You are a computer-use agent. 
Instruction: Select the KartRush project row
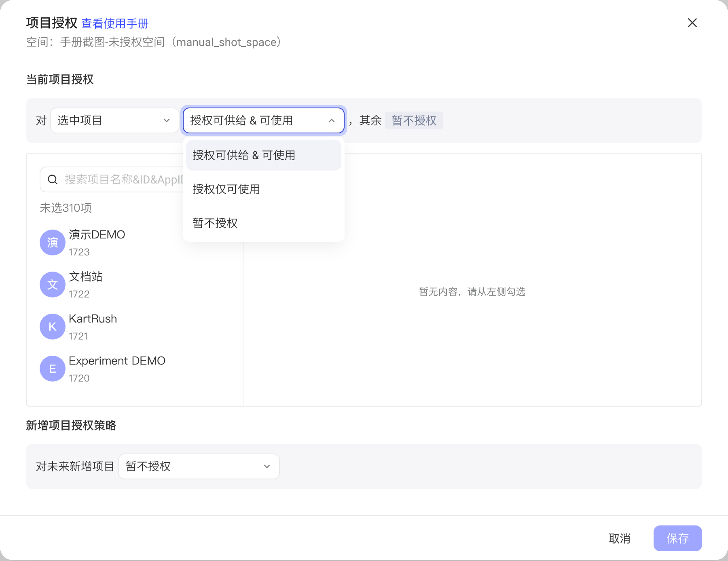135,327
